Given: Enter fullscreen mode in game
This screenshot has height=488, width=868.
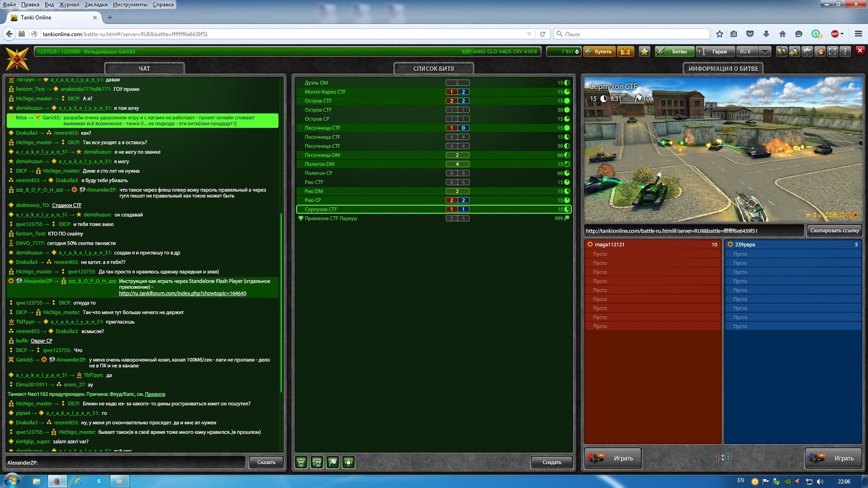Looking at the screenshot, I should [832, 52].
